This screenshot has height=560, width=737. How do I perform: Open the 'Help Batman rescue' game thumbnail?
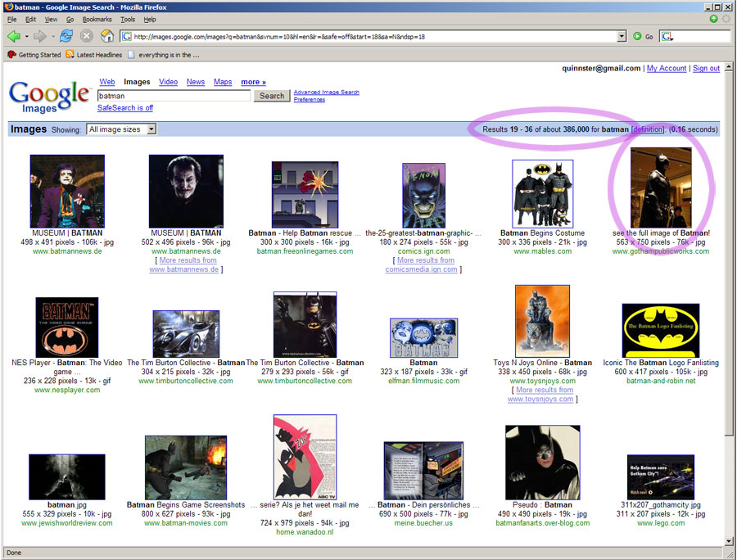tap(305, 195)
